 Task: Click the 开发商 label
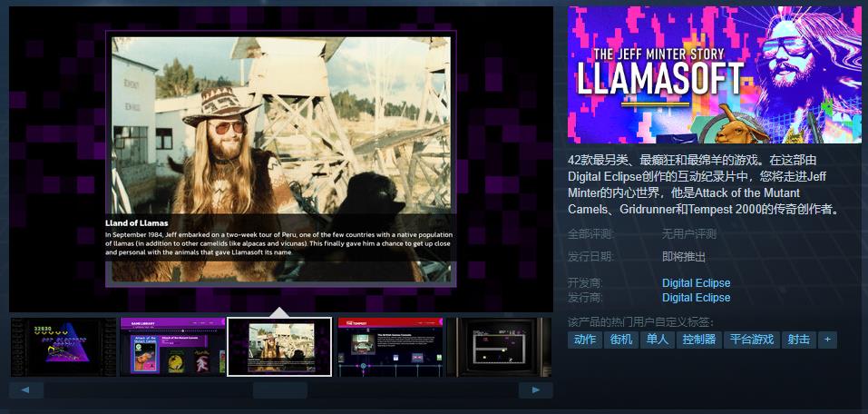point(586,282)
